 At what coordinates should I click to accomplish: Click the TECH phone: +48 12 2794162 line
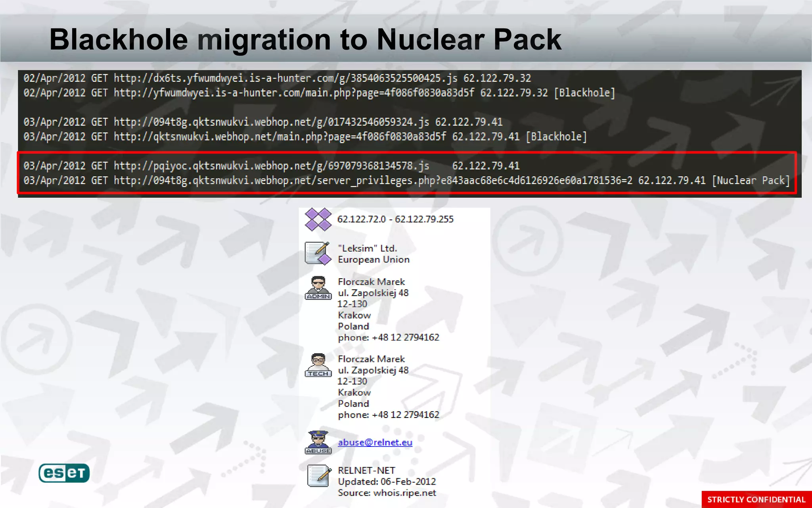pos(389,415)
